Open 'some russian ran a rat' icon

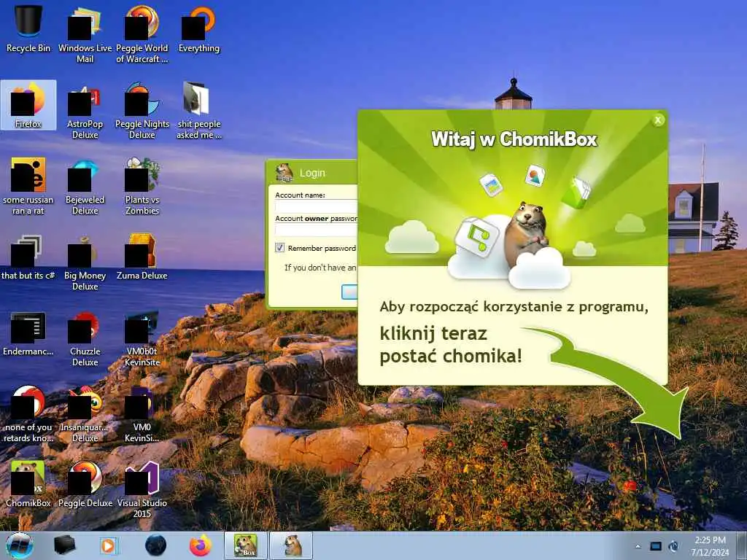coord(28,186)
